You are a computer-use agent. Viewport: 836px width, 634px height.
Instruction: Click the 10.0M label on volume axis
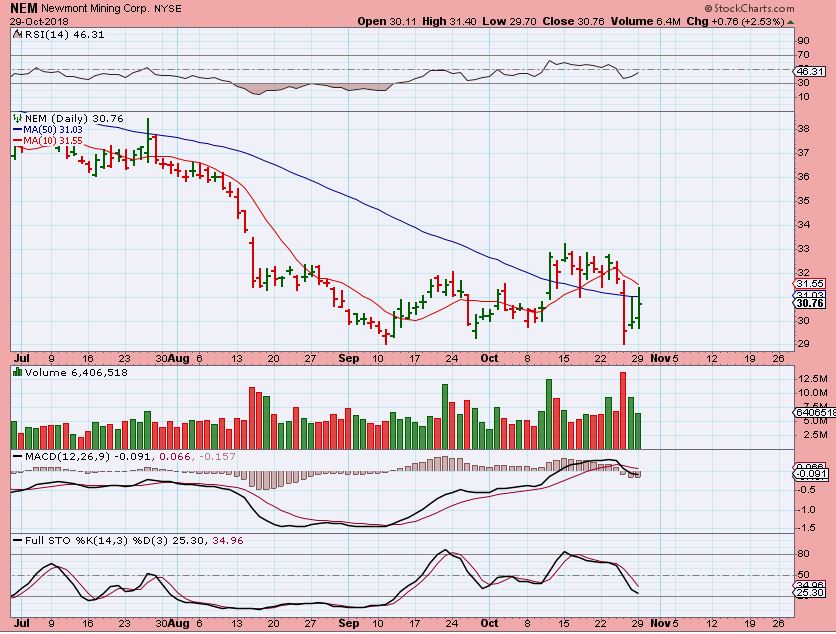pyautogui.click(x=811, y=393)
